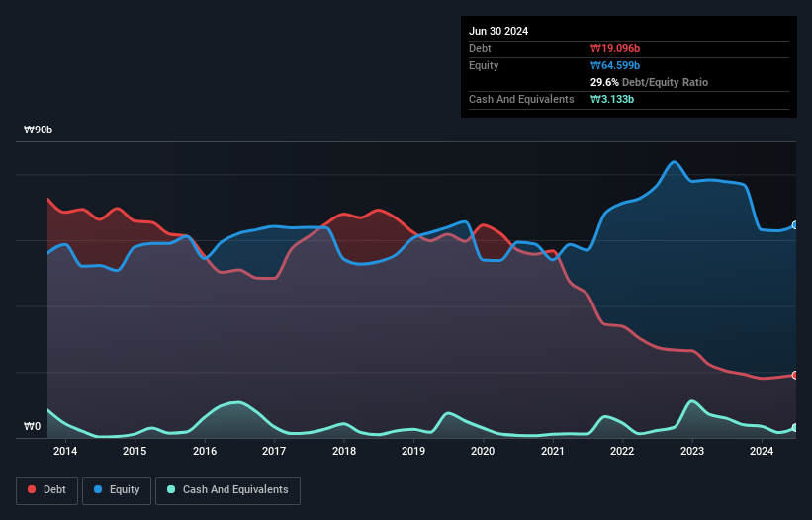Image resolution: width=812 pixels, height=520 pixels.
Task: Click the Cash And Equivalents tooltip label
Action: point(521,99)
